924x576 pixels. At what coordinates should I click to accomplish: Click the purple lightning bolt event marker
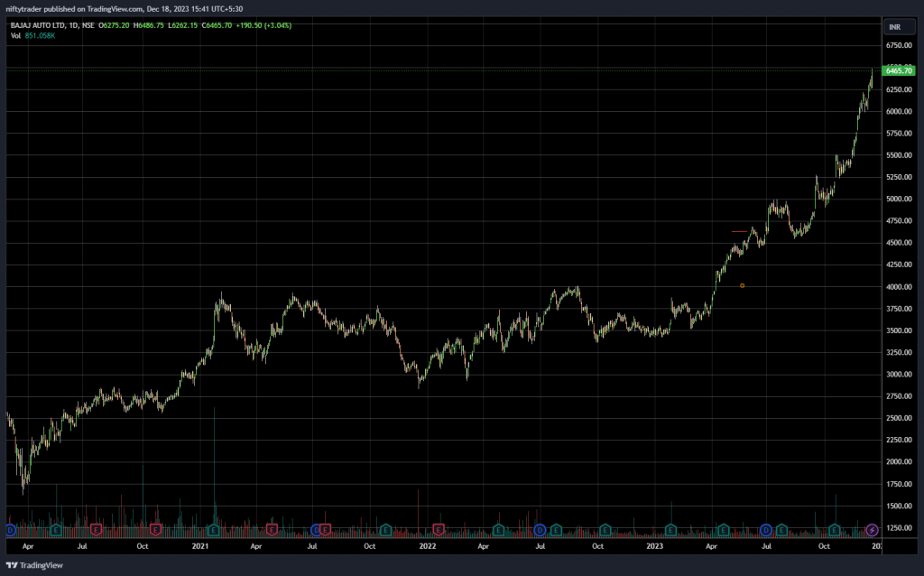point(873,530)
